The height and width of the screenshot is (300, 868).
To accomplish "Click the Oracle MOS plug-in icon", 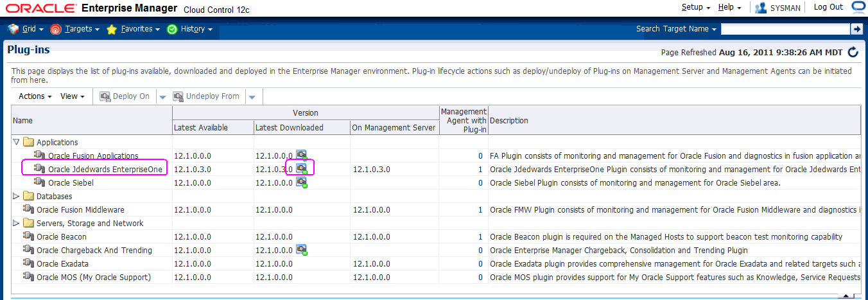I will (28, 277).
